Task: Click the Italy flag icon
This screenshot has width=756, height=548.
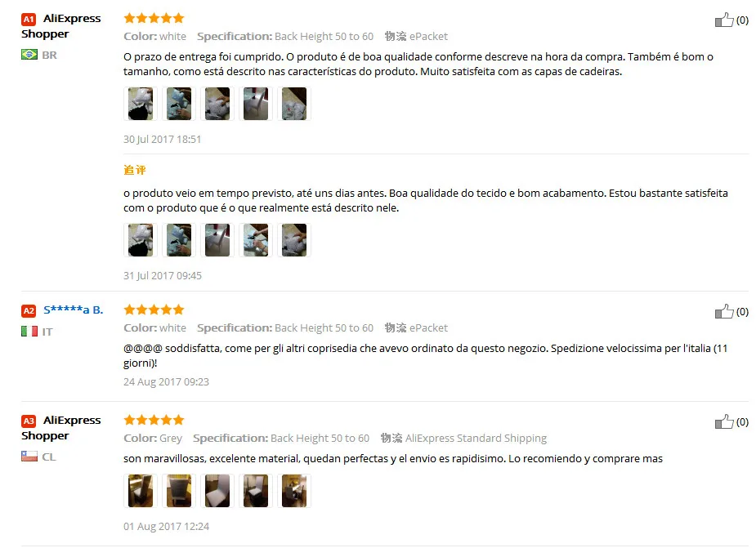Action: click(x=29, y=331)
